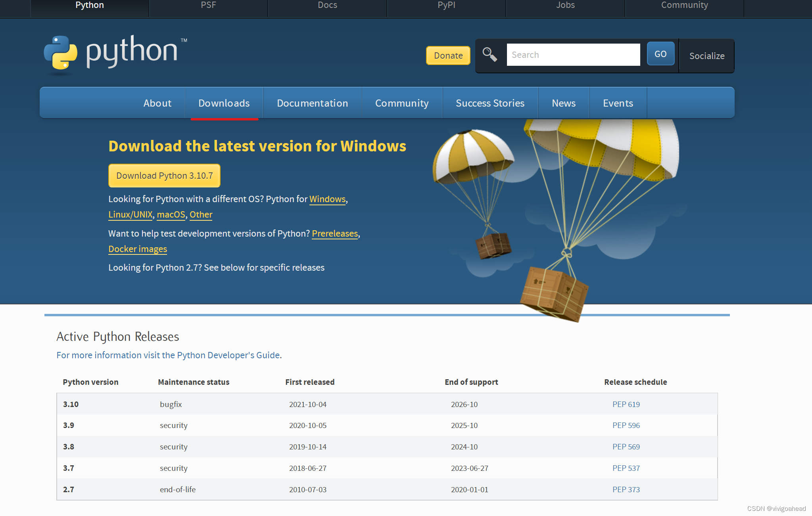Open the Docker images link
812x516 pixels.
tap(138, 249)
